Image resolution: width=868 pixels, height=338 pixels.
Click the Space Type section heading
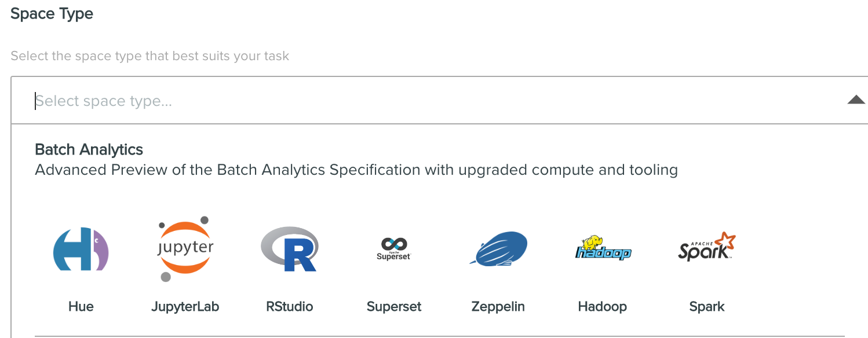[52, 14]
